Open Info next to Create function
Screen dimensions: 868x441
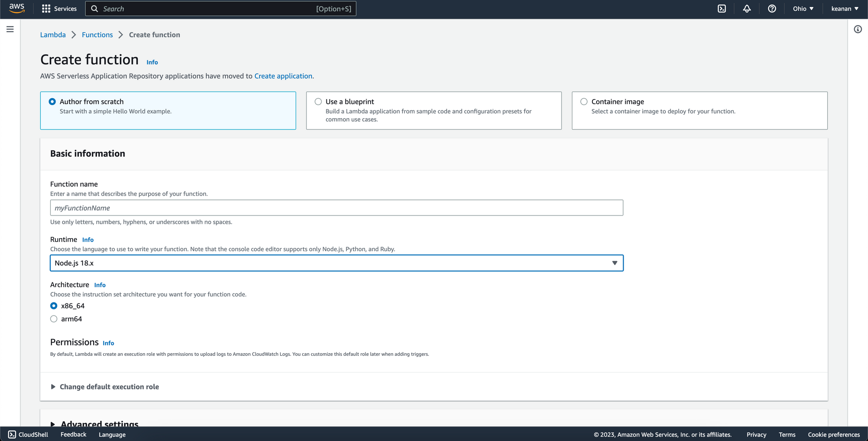point(152,62)
